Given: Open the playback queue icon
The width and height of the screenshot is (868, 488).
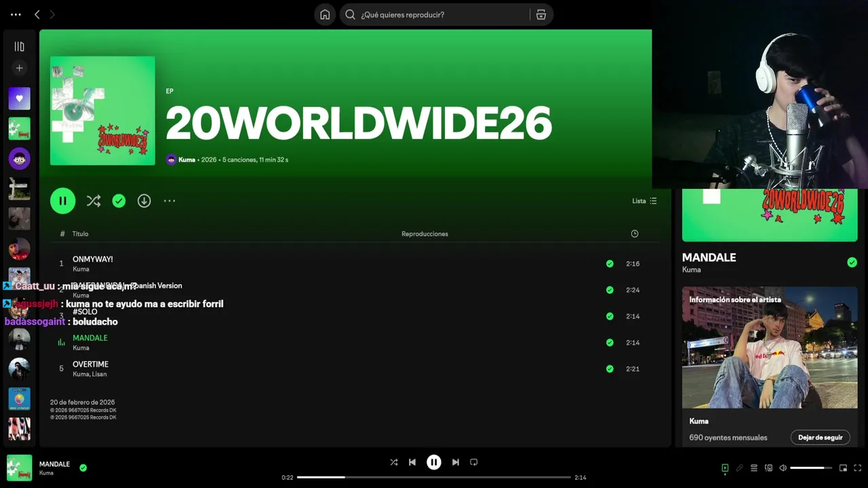Looking at the screenshot, I should 754,468.
